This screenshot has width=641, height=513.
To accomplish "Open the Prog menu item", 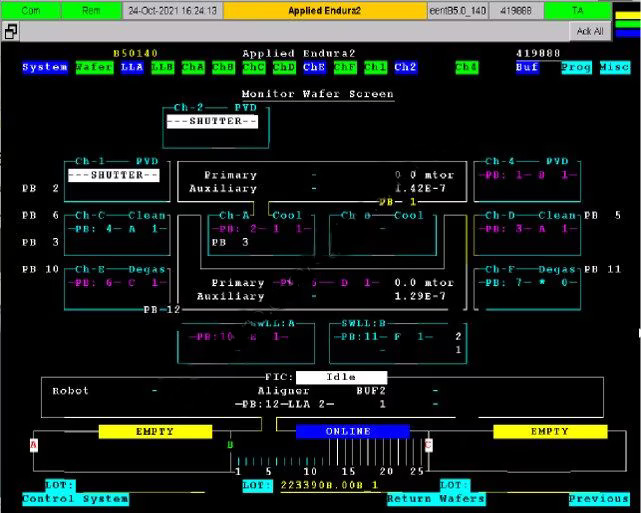I will [x=576, y=68].
